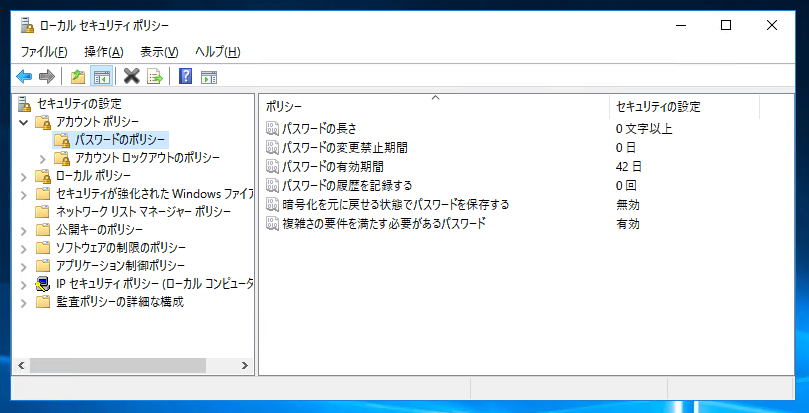
Task: Select パスワードのポリシー in the tree
Action: 120,140
